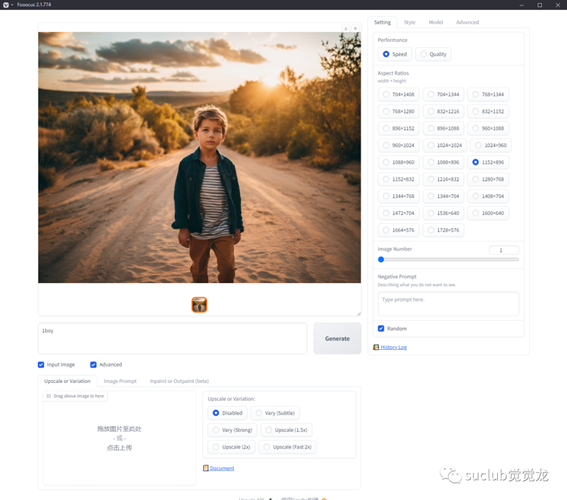Open the History Log link
The width and height of the screenshot is (567, 500).
tap(393, 347)
